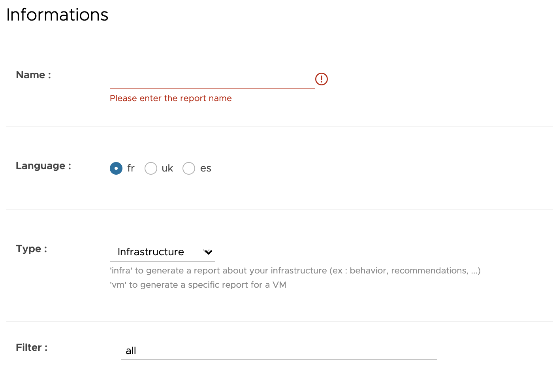Click the red exclamation error icon

322,79
